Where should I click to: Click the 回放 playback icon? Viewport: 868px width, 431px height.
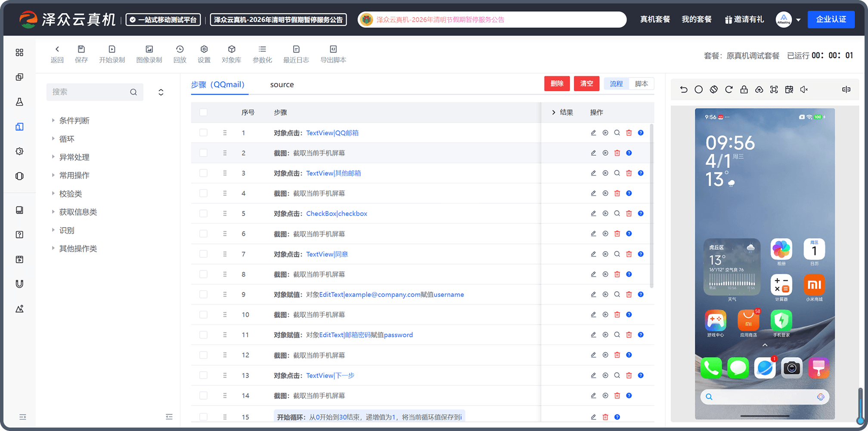pyautogui.click(x=180, y=49)
